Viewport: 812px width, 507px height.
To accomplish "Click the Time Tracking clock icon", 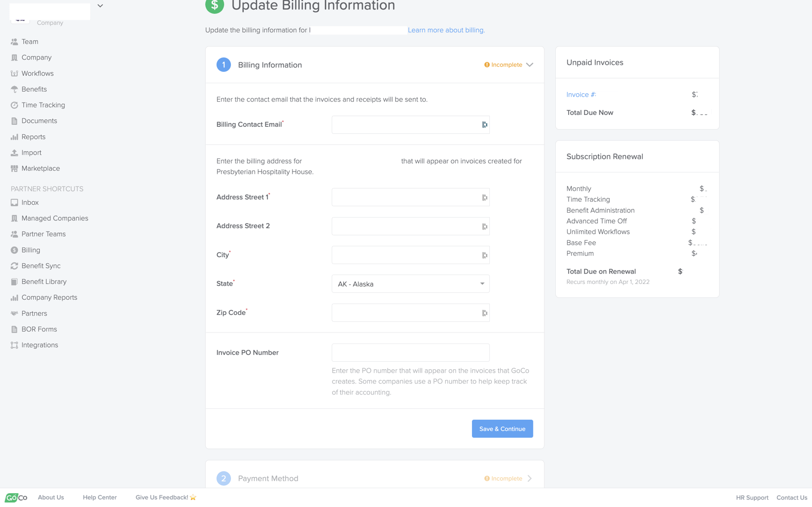I will [x=14, y=105].
